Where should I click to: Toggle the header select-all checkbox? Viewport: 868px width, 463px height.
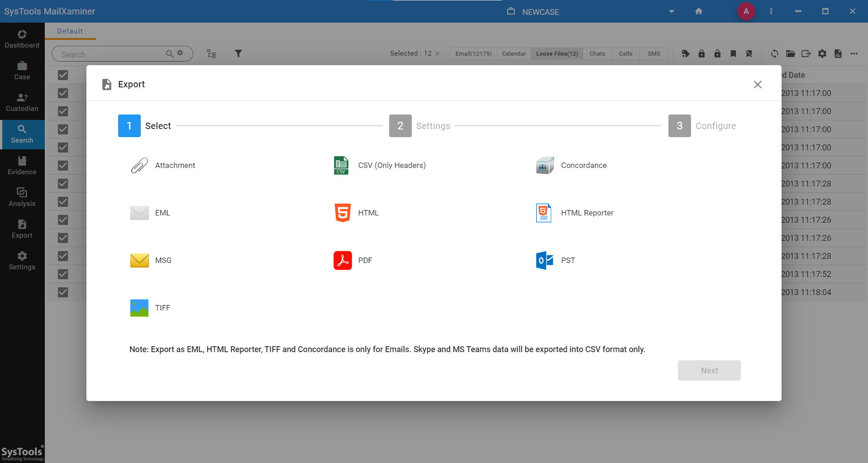pos(63,75)
